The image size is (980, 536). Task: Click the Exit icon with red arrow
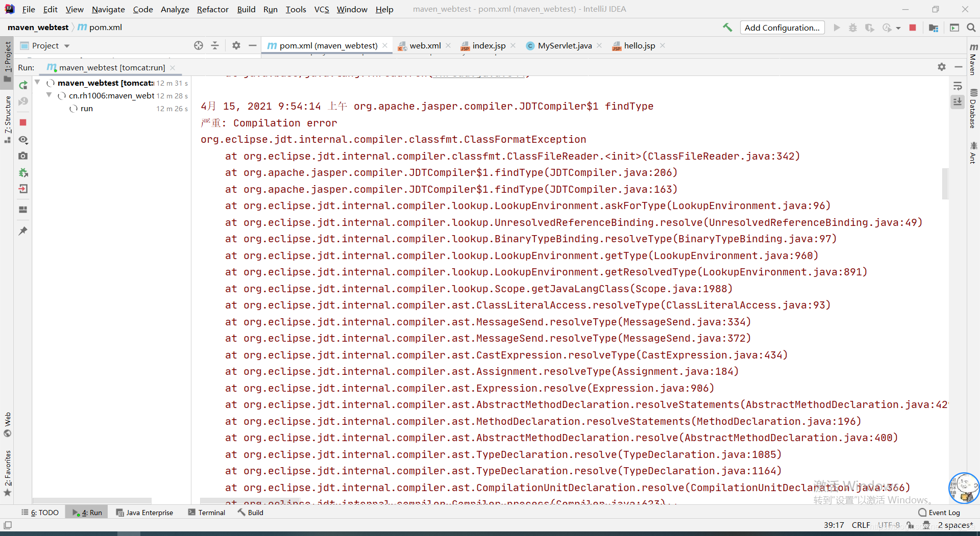click(23, 189)
